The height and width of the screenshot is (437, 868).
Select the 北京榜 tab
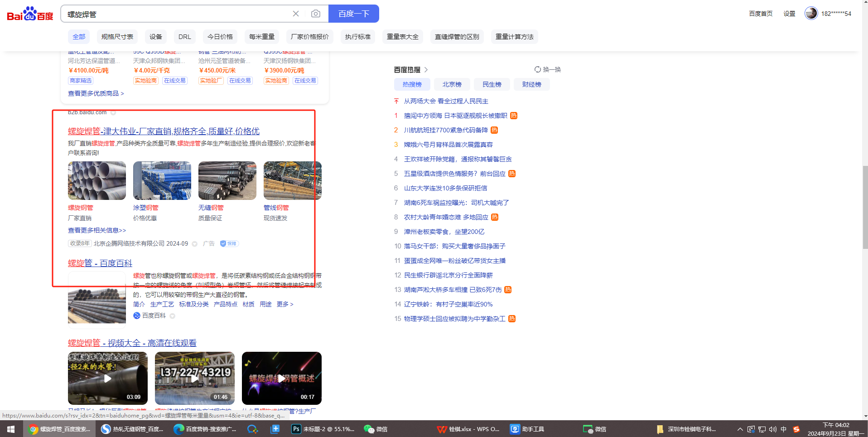pyautogui.click(x=452, y=84)
